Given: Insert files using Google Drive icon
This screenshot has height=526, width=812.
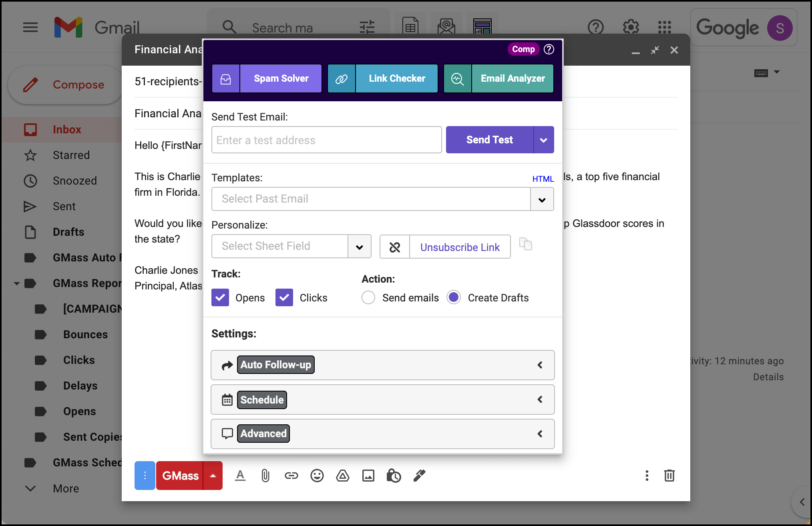Looking at the screenshot, I should pyautogui.click(x=343, y=476).
